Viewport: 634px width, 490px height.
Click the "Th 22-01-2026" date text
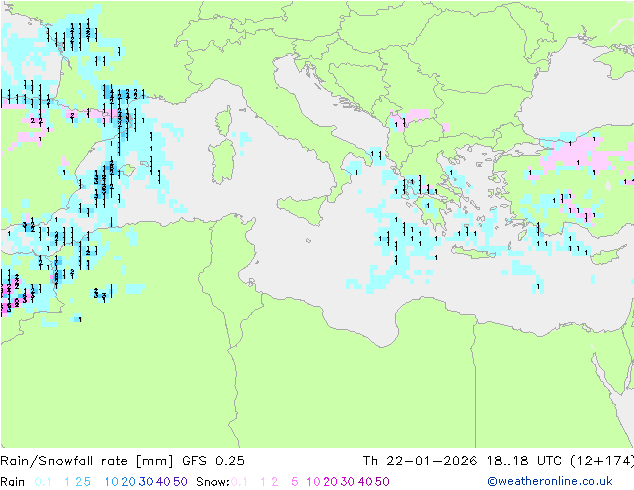[x=420, y=461]
